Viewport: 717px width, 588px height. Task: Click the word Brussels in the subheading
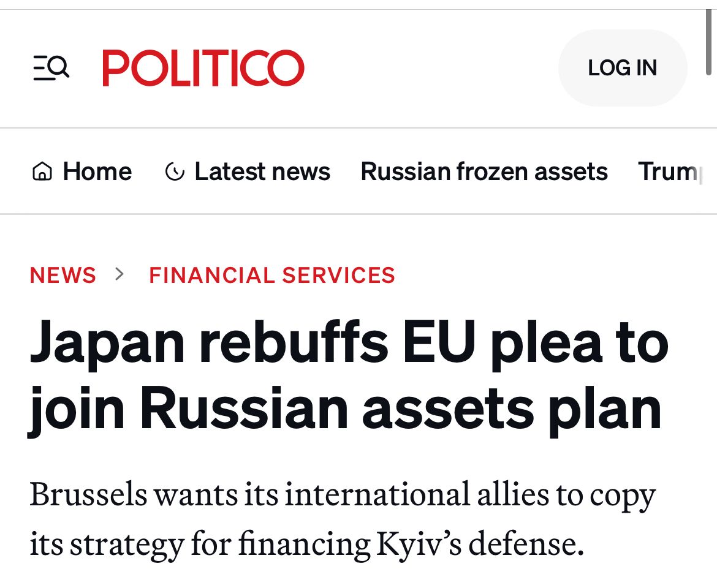88,494
